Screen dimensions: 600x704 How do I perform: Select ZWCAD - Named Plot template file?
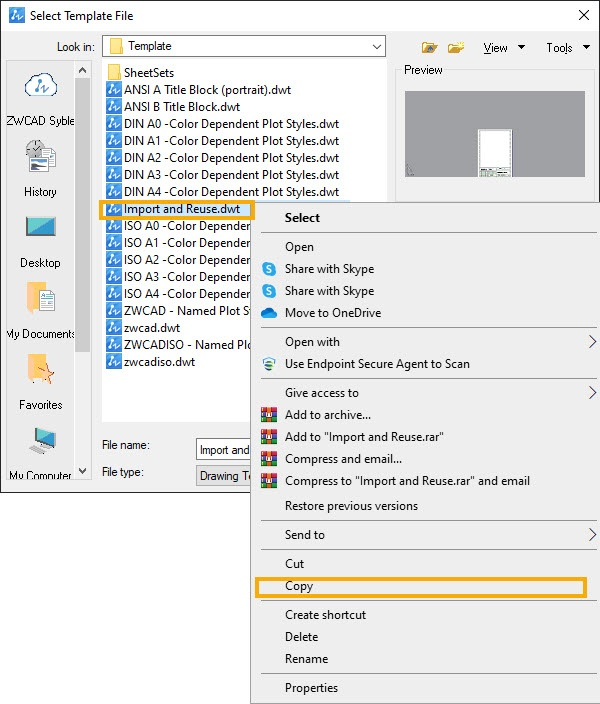point(178,311)
